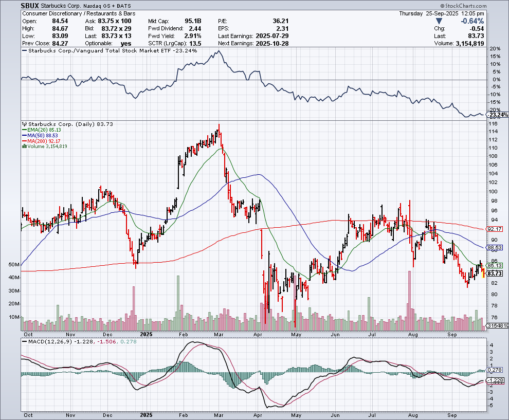The height and width of the screenshot is (420, 509).
Task: Select the EMA(20) legend entry
Action: click(x=42, y=130)
